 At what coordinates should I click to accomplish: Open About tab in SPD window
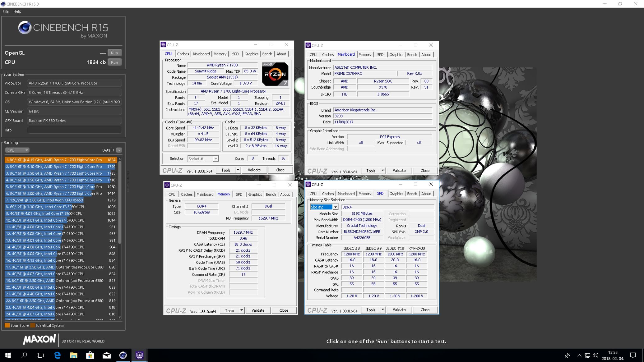(426, 194)
